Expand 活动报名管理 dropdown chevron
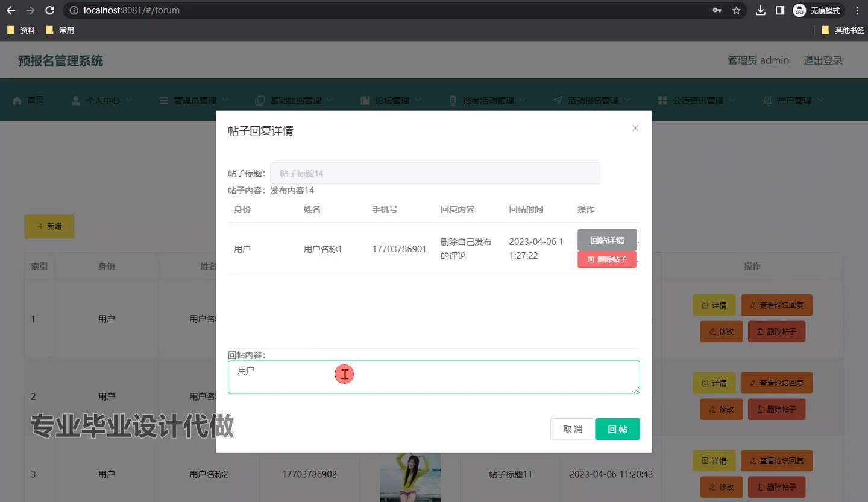868x502 pixels. click(627, 100)
